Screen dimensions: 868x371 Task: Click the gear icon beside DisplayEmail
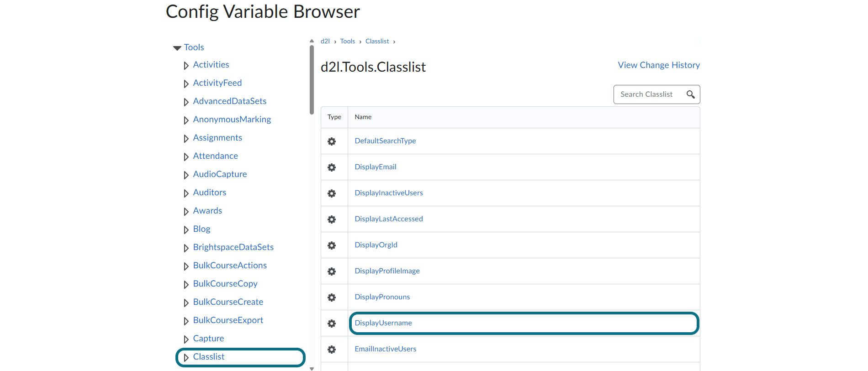click(332, 167)
